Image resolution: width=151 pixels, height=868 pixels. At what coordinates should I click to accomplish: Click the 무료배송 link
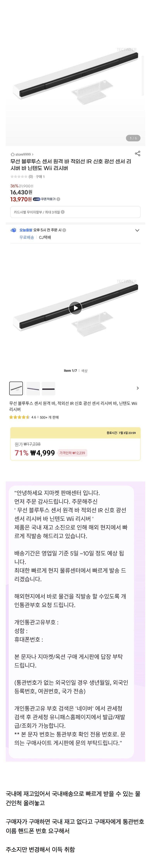(x=27, y=237)
